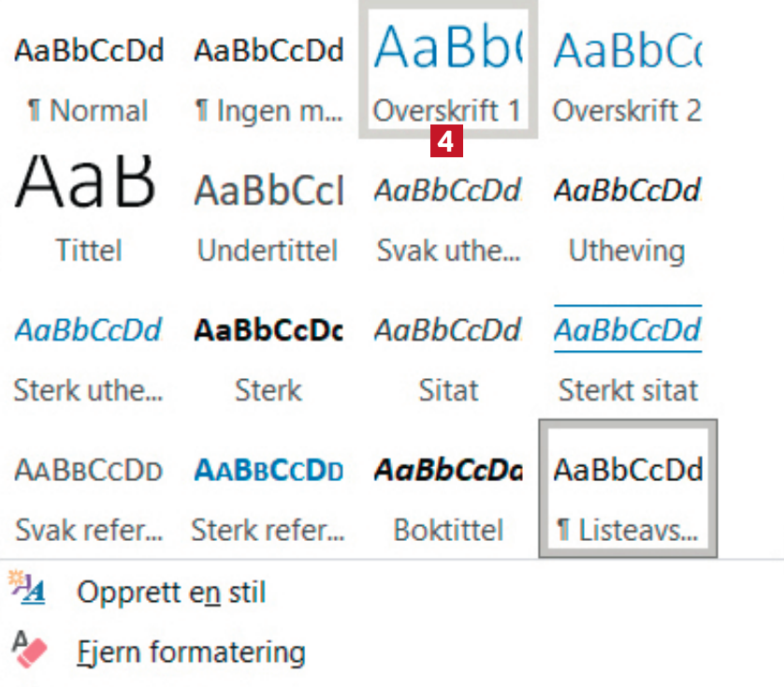Click the Opprett en stil icon
This screenshot has width=784, height=687.
tap(28, 590)
